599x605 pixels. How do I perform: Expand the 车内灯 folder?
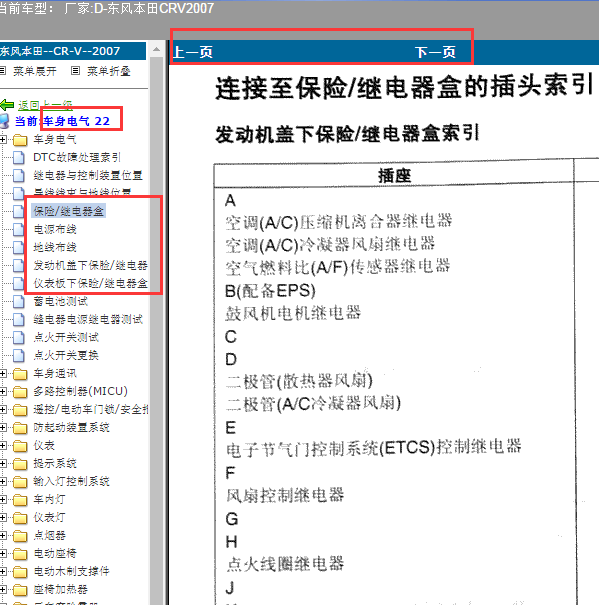(3, 500)
